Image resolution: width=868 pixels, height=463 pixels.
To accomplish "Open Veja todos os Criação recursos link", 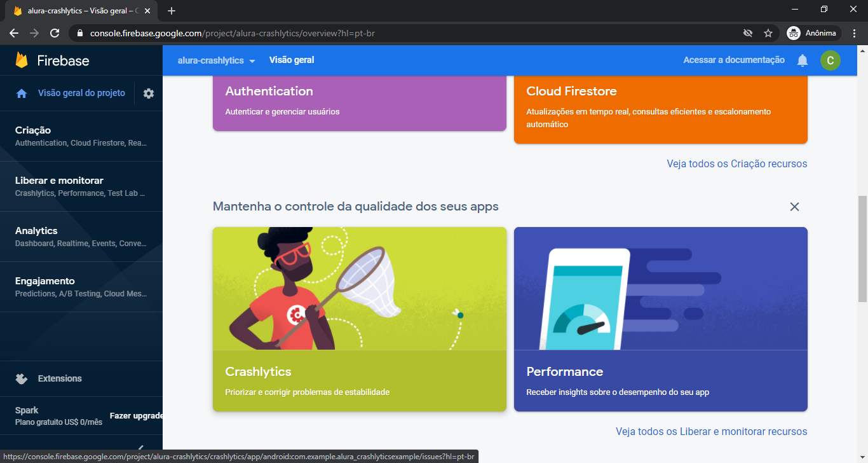I will [736, 163].
